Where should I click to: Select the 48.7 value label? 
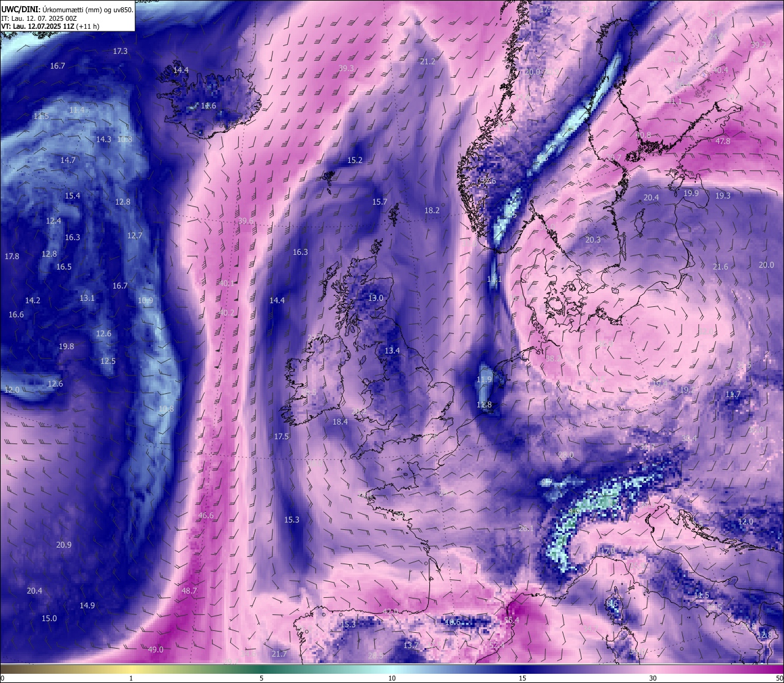pyautogui.click(x=189, y=591)
